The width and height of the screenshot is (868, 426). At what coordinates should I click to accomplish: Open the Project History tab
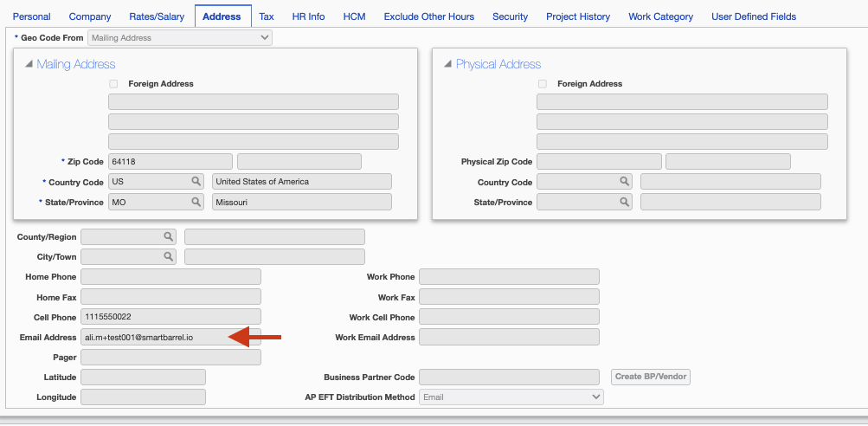pos(578,16)
